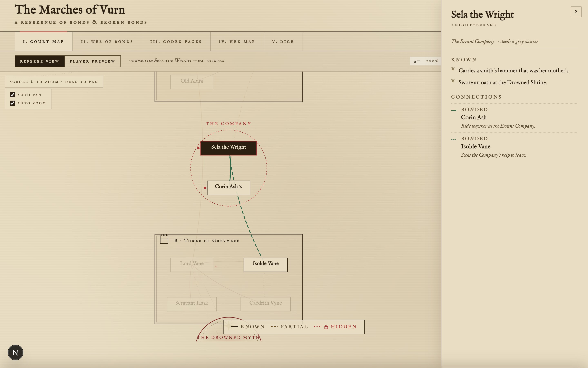Click the lock icon next to HIDDEN in legend
This screenshot has height=368, width=588.
coord(326,327)
